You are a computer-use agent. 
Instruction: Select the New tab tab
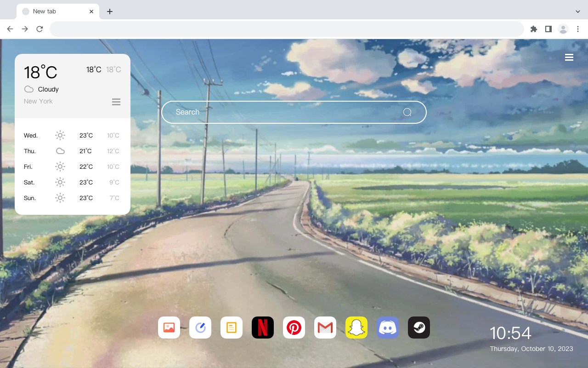click(x=58, y=11)
